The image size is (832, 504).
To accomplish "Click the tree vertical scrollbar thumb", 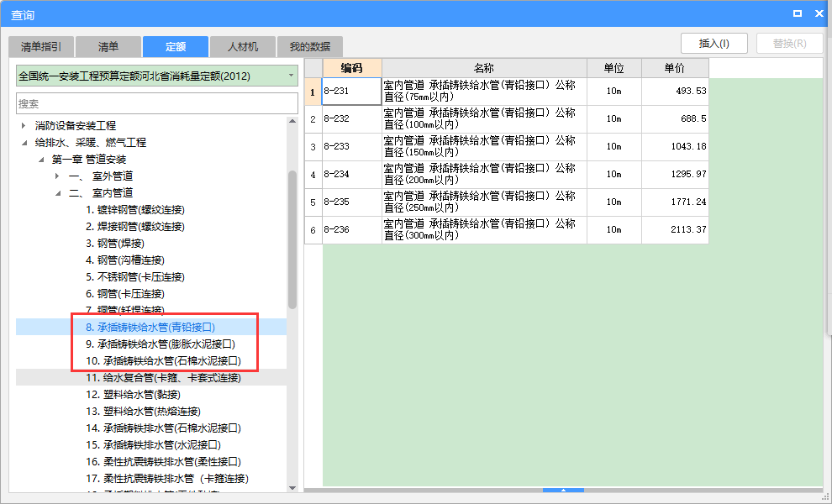I will (x=292, y=239).
